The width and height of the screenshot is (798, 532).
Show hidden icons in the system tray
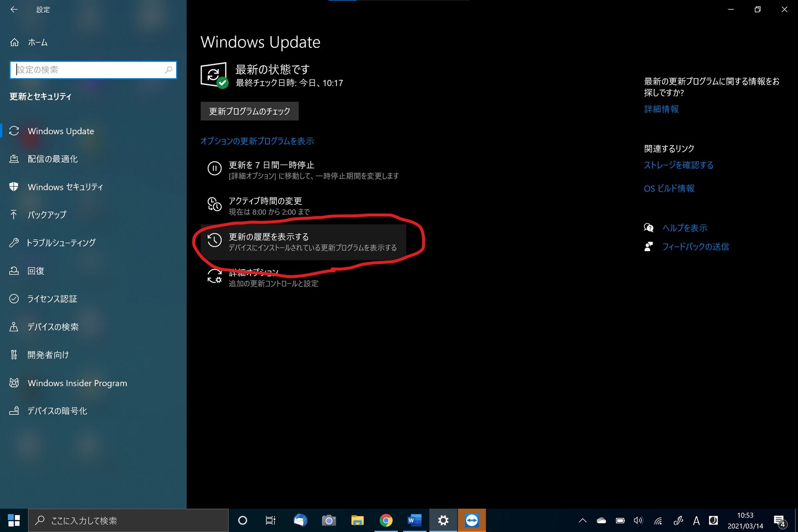coord(583,520)
